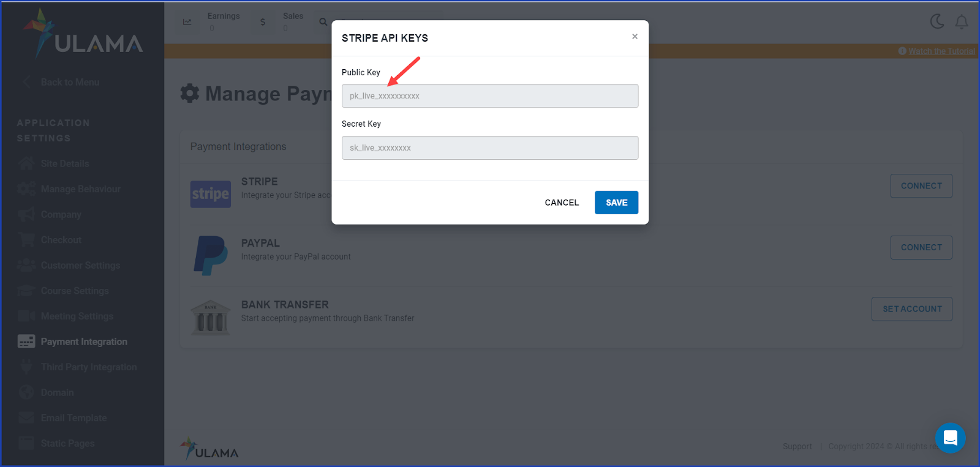Click the Site Details home icon

pos(26,163)
